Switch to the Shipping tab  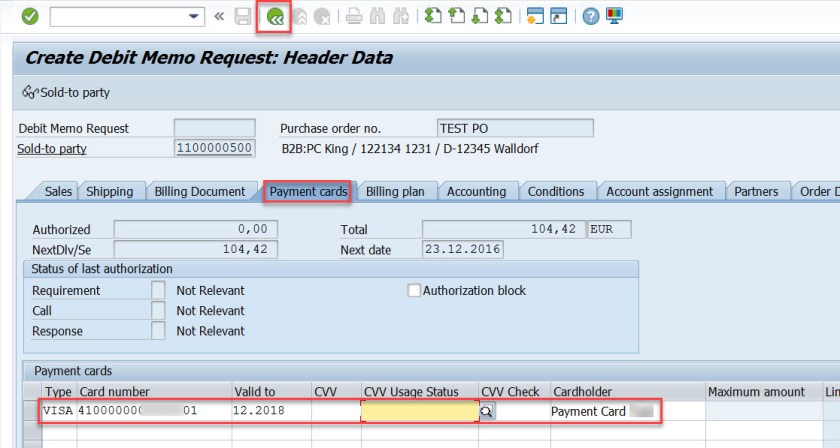click(x=110, y=191)
